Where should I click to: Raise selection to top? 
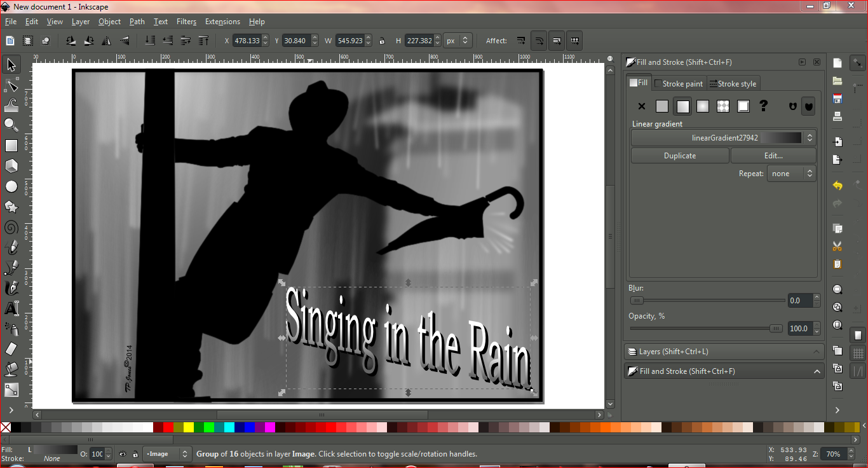tap(203, 41)
